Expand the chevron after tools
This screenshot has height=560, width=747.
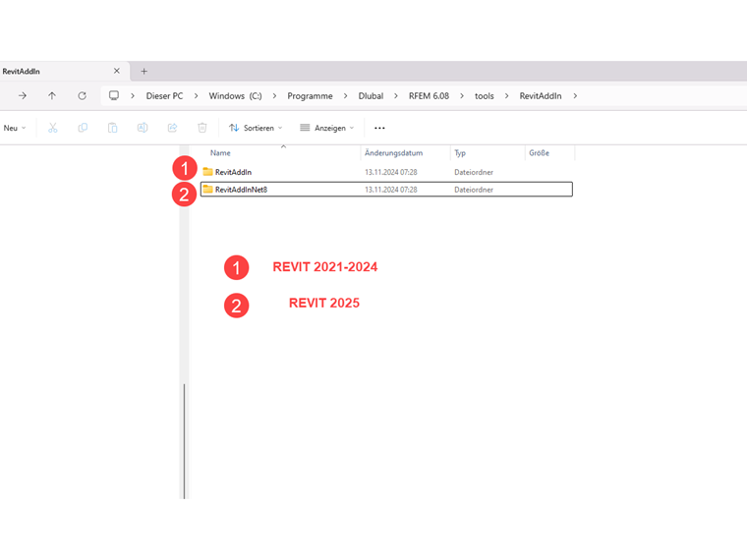506,95
